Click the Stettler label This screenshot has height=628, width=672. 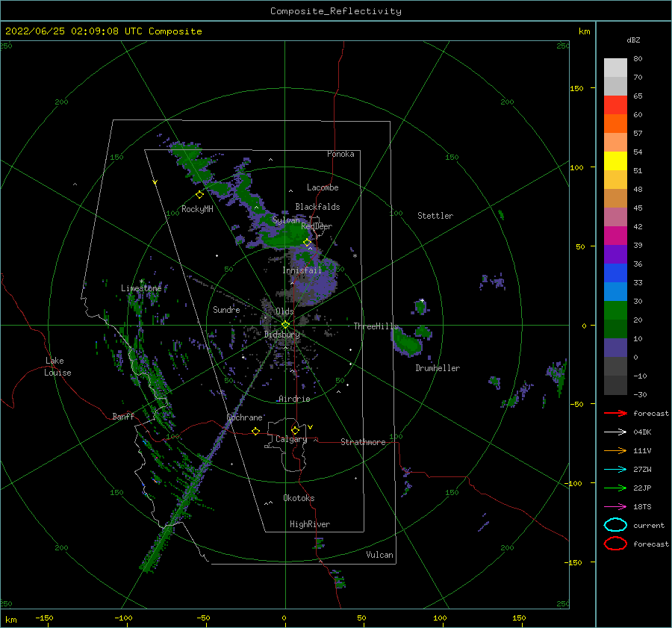tap(435, 216)
